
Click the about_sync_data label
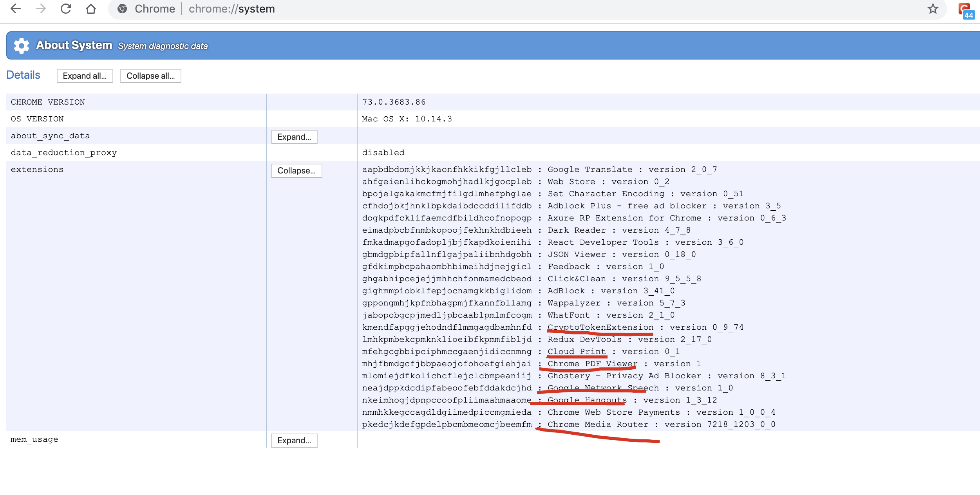(51, 136)
